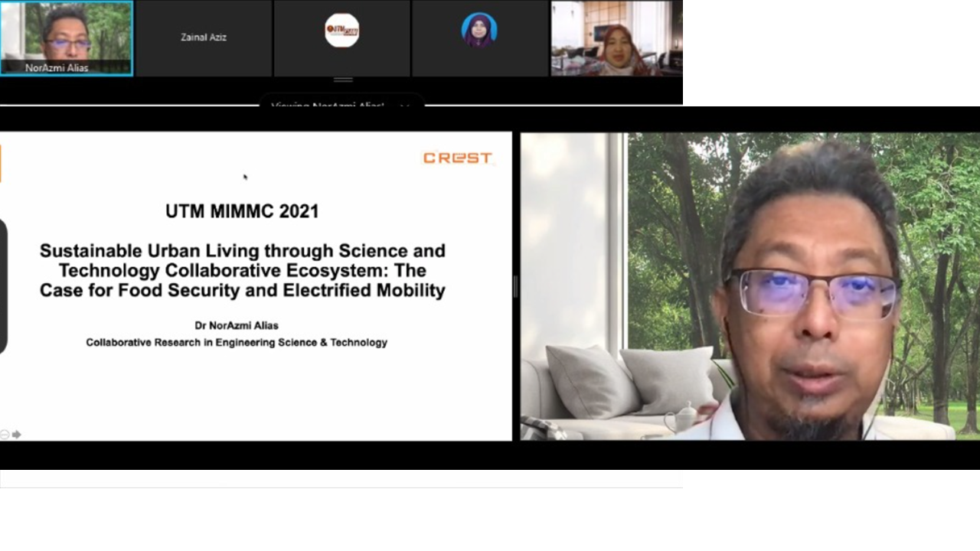Image resolution: width=980 pixels, height=551 pixels.
Task: Click the 'UTM MIMMC 2021' slide heading
Action: coord(242,212)
